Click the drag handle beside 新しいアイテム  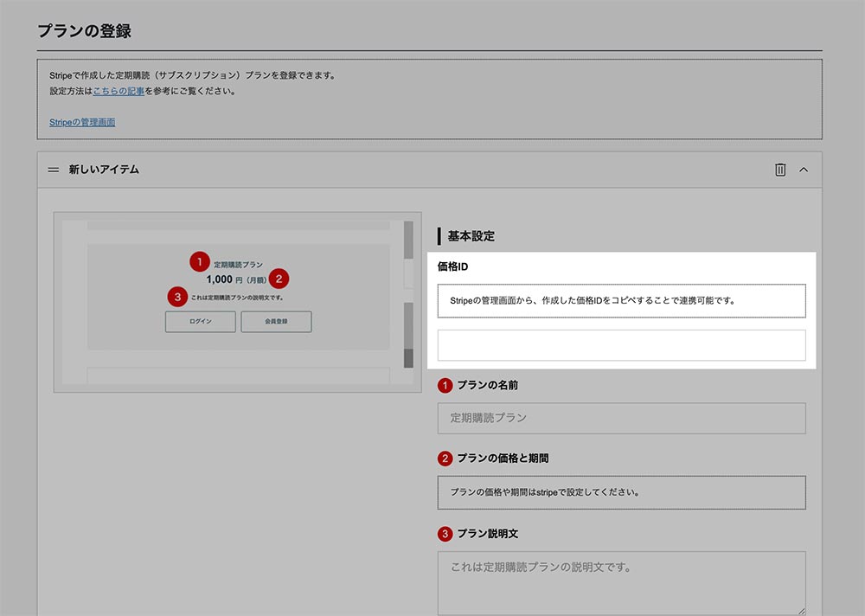coord(53,170)
